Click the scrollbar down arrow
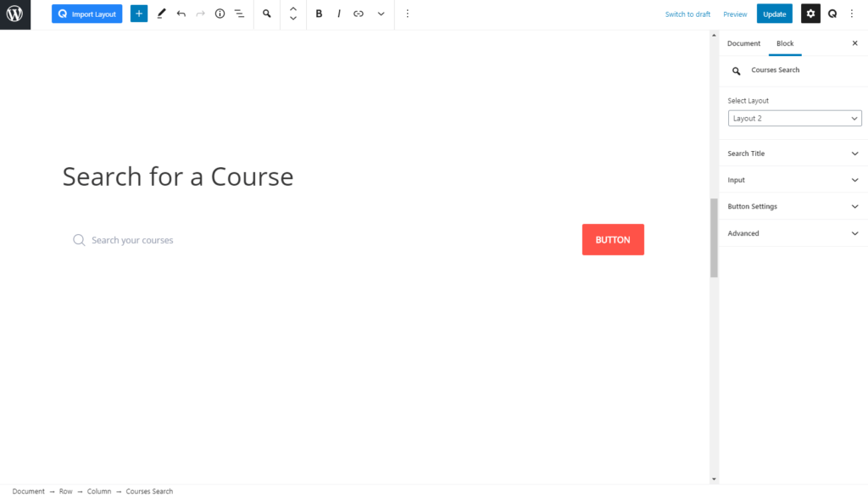Image resolution: width=868 pixels, height=497 pixels. (714, 479)
